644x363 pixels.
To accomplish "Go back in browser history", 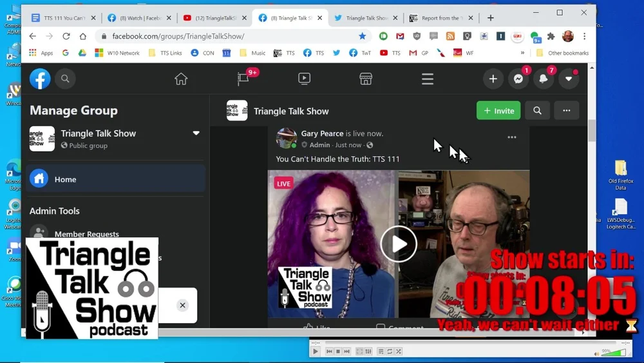I will coord(32,36).
